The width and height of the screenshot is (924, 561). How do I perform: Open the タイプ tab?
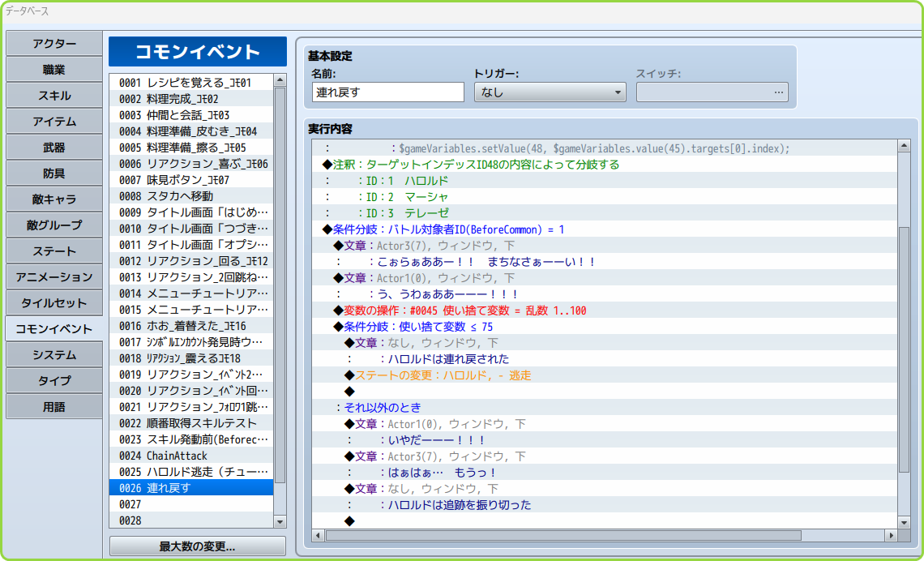[54, 381]
